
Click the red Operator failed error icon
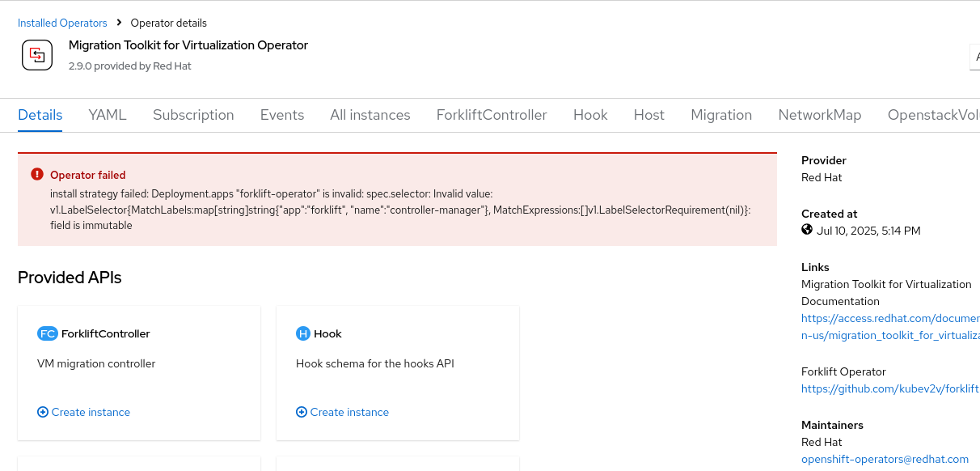37,174
